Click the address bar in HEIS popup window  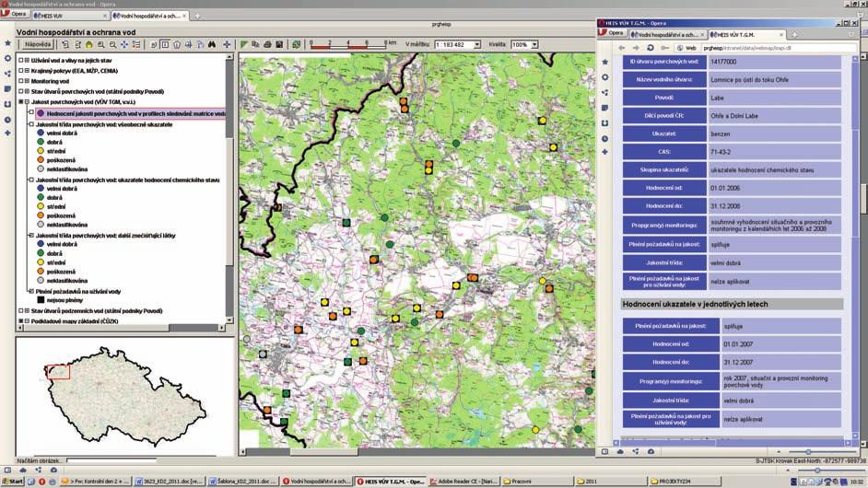point(767,48)
